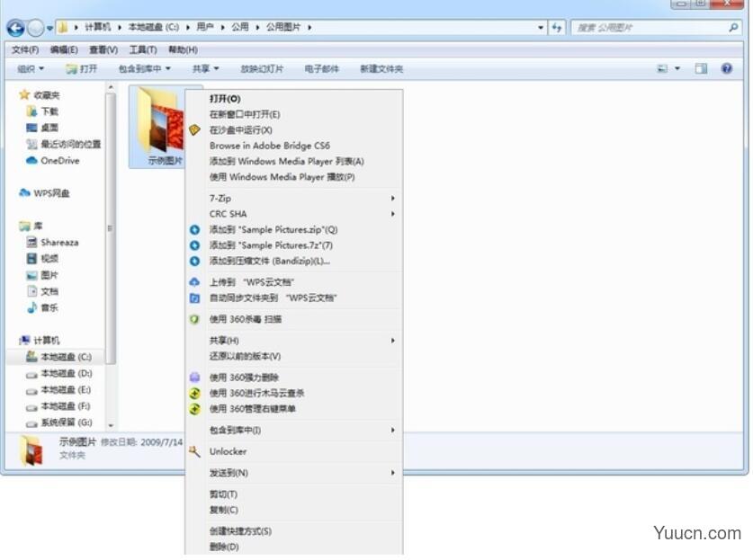Refresh the folder view from address bar
The width and height of the screenshot is (753, 560).
click(x=557, y=28)
